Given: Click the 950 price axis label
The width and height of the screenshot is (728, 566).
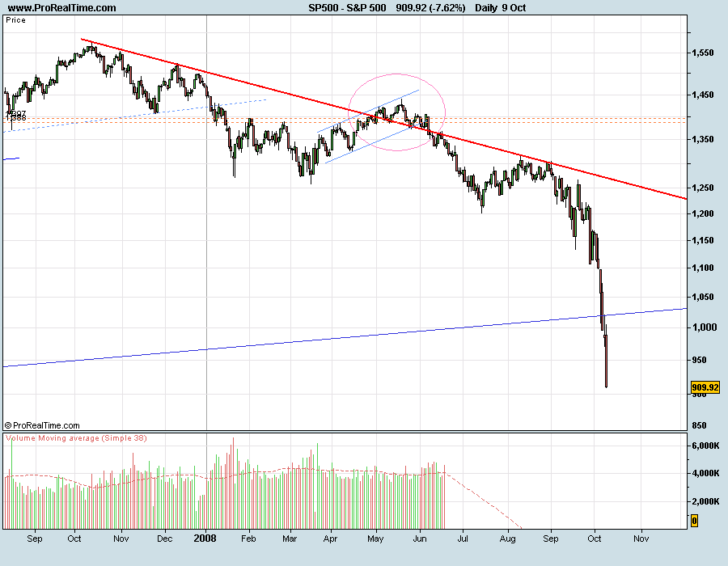Looking at the screenshot, I should (x=699, y=360).
